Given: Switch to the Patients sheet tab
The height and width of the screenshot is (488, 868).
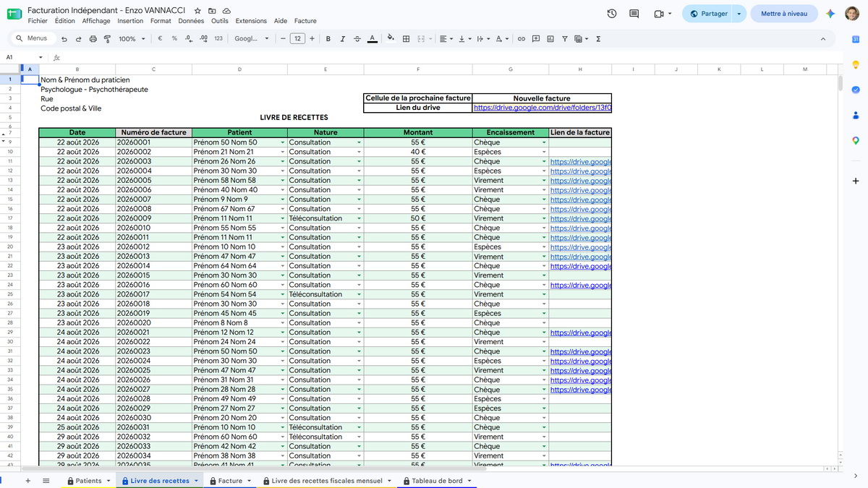Looking at the screenshot, I should [88, 481].
